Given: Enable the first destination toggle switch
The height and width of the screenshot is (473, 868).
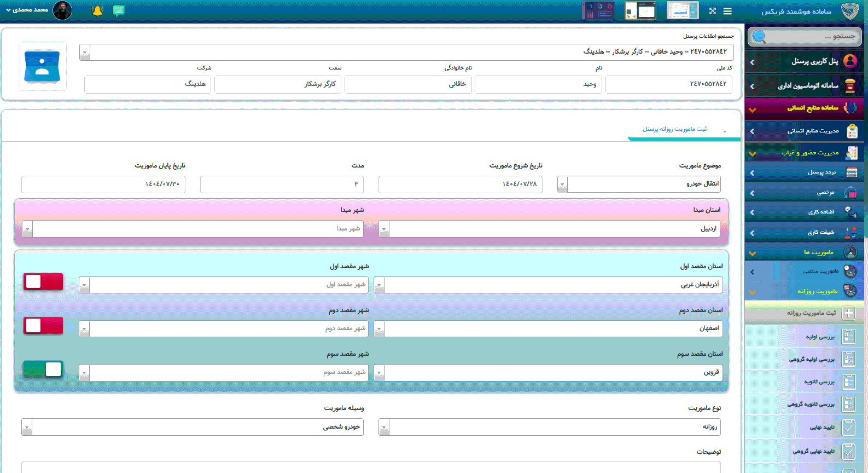Looking at the screenshot, I should click(43, 282).
